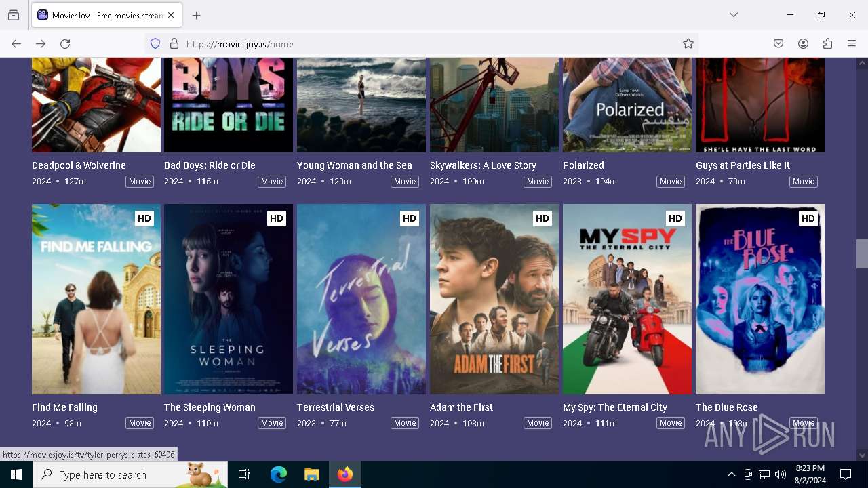Select Terrestrial Verses poster thumbnail
The image size is (868, 488).
(x=361, y=299)
